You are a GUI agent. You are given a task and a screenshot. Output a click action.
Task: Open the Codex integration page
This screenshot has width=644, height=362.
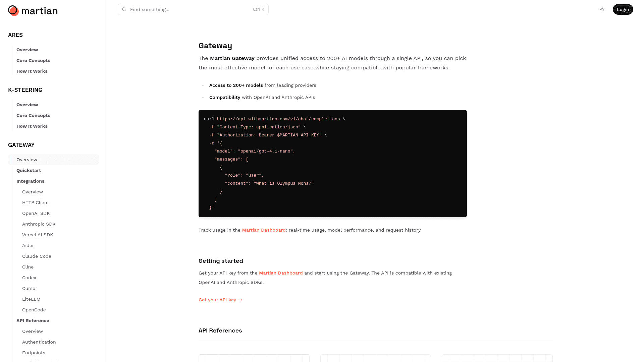[x=29, y=278]
